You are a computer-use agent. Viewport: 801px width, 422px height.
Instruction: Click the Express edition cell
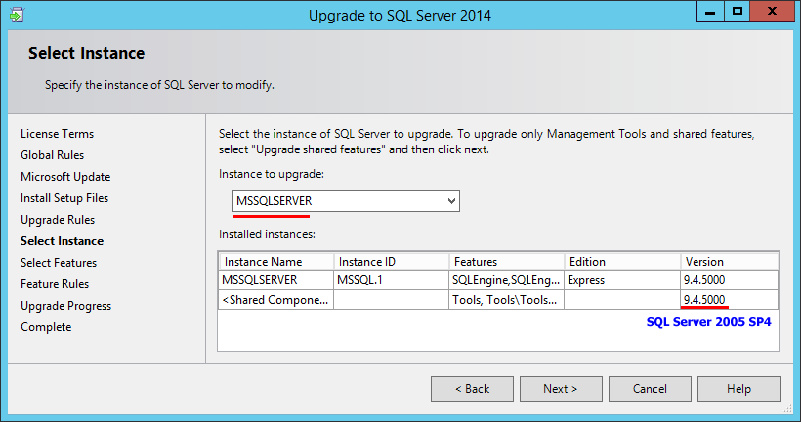point(623,280)
